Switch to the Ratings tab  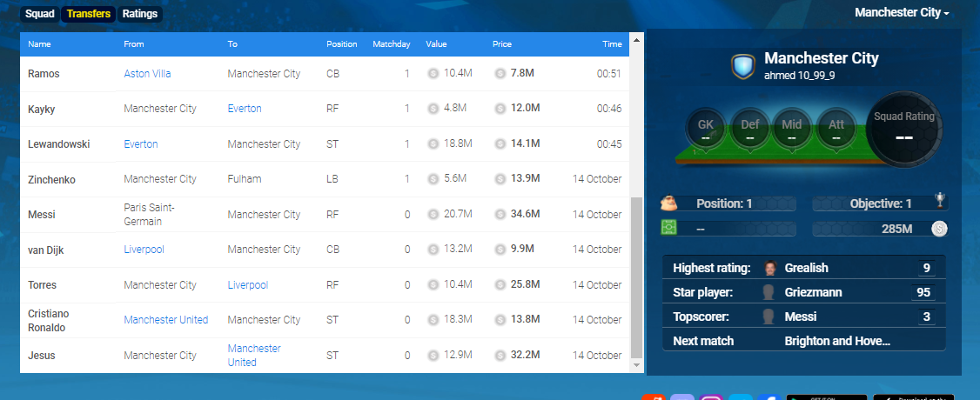(x=140, y=14)
